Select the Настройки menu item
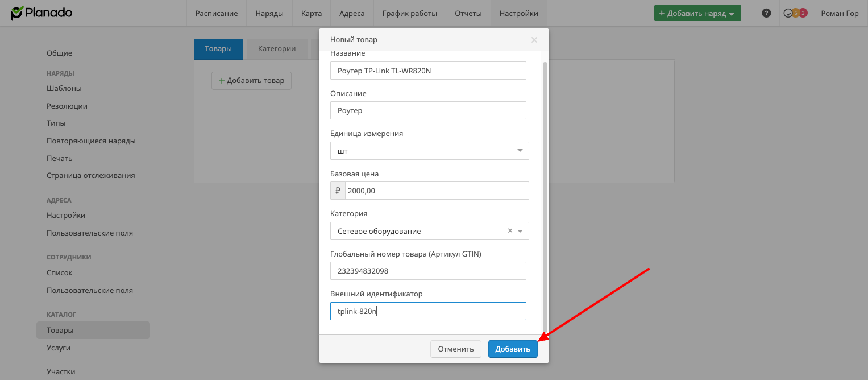Image resolution: width=868 pixels, height=380 pixels. click(x=519, y=13)
